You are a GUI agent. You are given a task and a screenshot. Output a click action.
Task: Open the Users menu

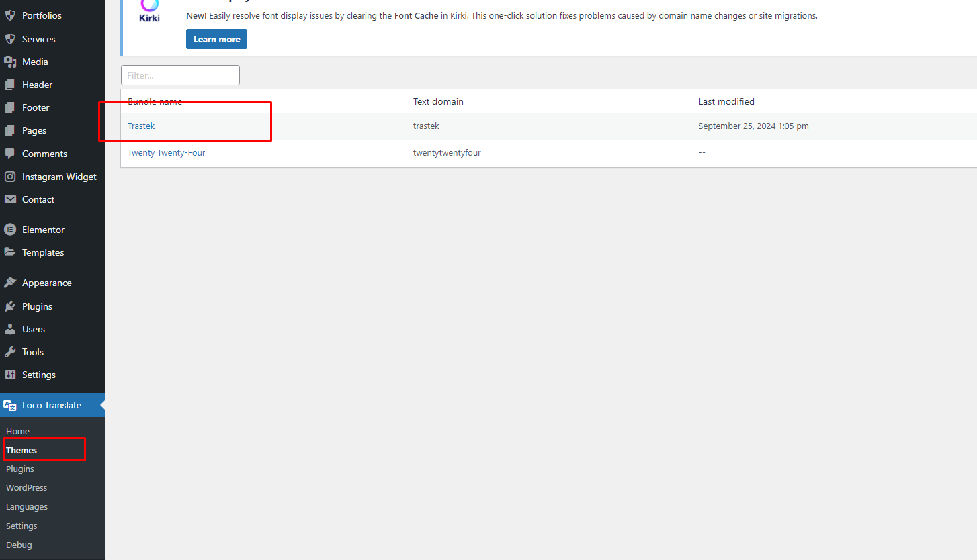point(34,329)
